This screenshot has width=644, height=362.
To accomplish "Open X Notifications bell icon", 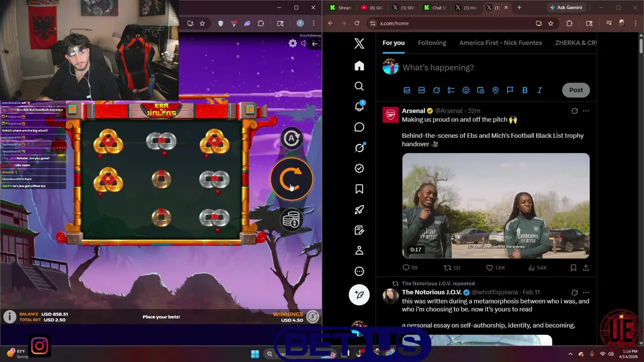I will [x=359, y=106].
